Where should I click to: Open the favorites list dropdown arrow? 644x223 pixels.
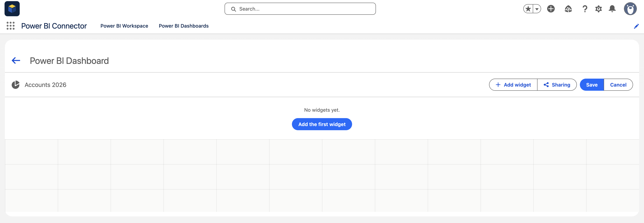point(537,9)
